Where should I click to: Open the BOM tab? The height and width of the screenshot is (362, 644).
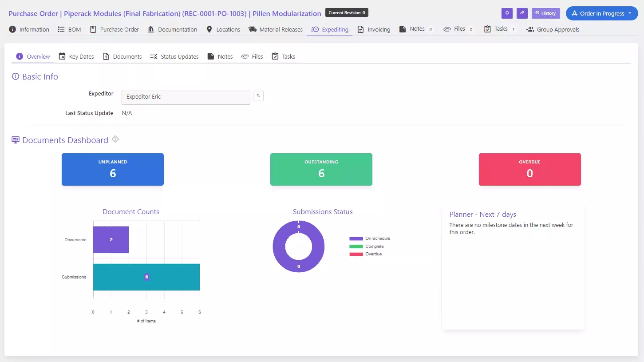click(x=70, y=29)
